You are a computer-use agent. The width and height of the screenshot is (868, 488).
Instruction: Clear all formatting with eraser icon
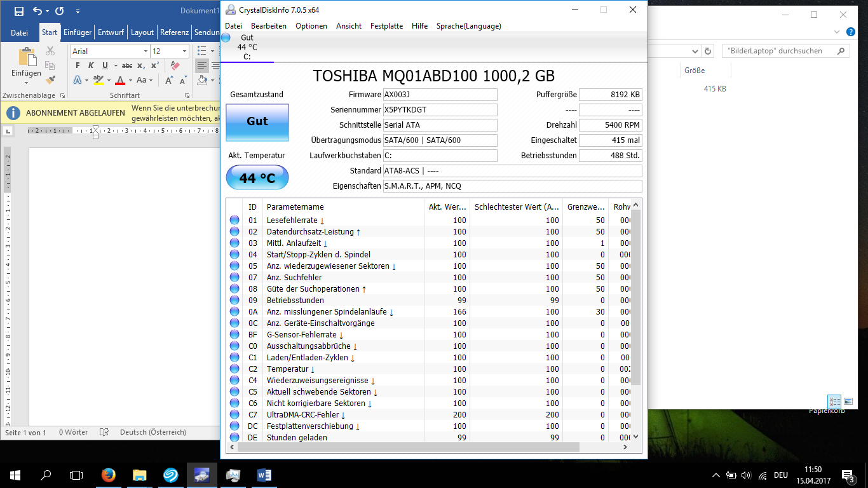click(x=175, y=65)
